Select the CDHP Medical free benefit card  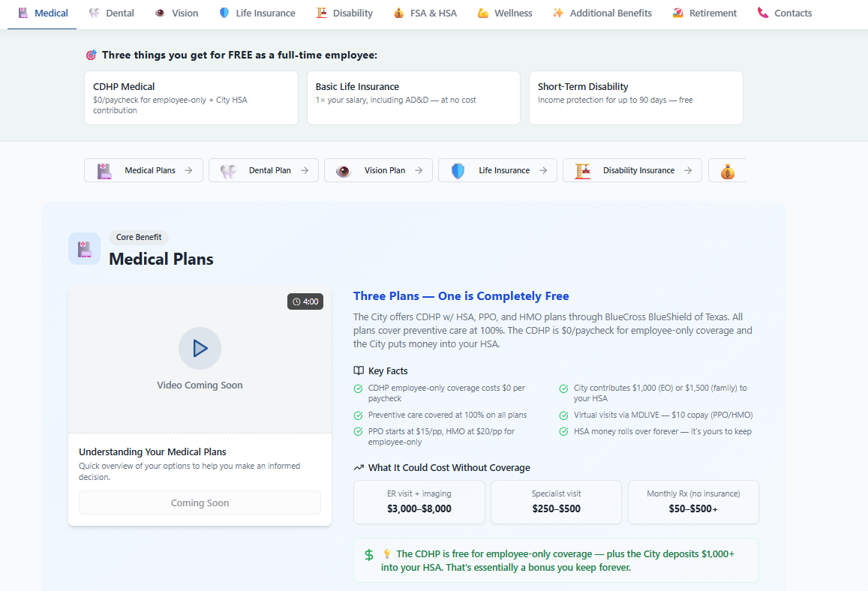coord(191,97)
